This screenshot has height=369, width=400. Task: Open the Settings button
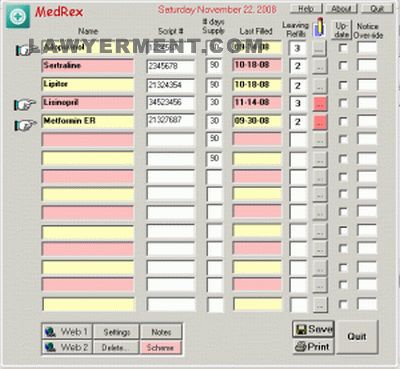(x=116, y=332)
